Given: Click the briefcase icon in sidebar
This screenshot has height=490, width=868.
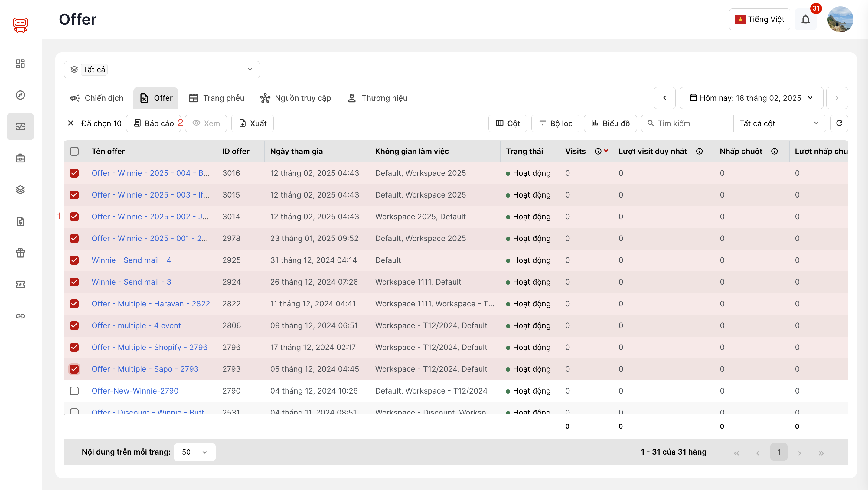Looking at the screenshot, I should click(20, 158).
